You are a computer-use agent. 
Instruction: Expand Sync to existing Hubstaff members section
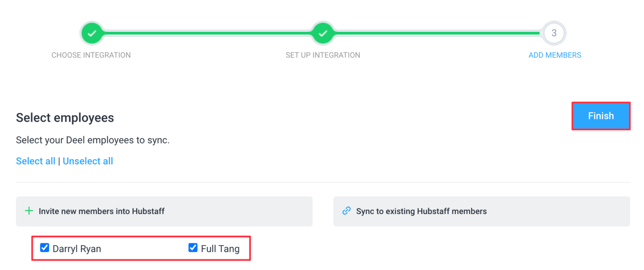point(481,211)
